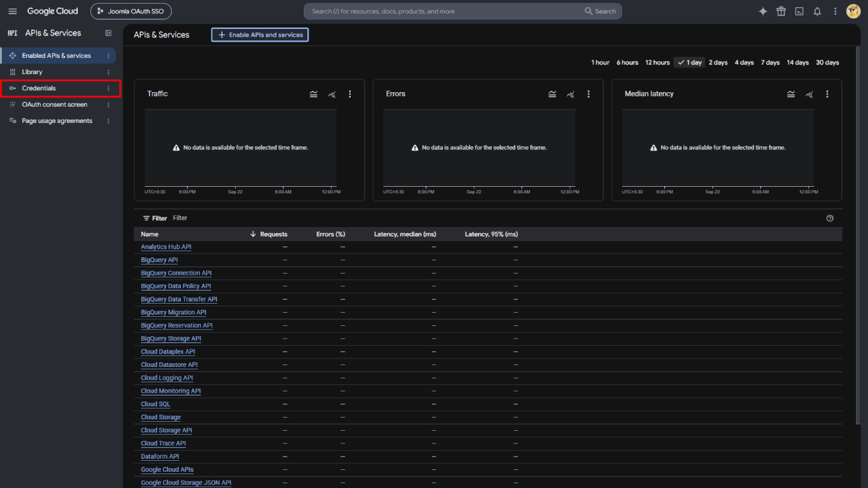The image size is (868, 488).
Task: Open the Joomla OAuth SSO project selector
Action: click(x=131, y=11)
